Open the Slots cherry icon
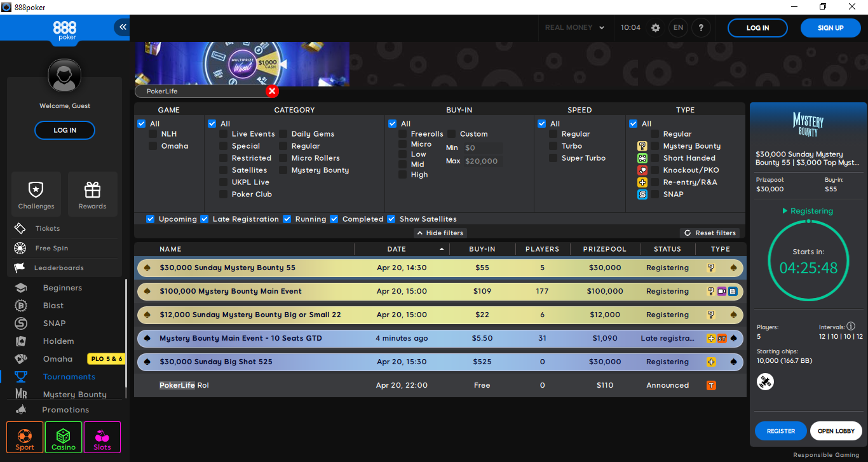This screenshot has height=462, width=868. (x=102, y=437)
